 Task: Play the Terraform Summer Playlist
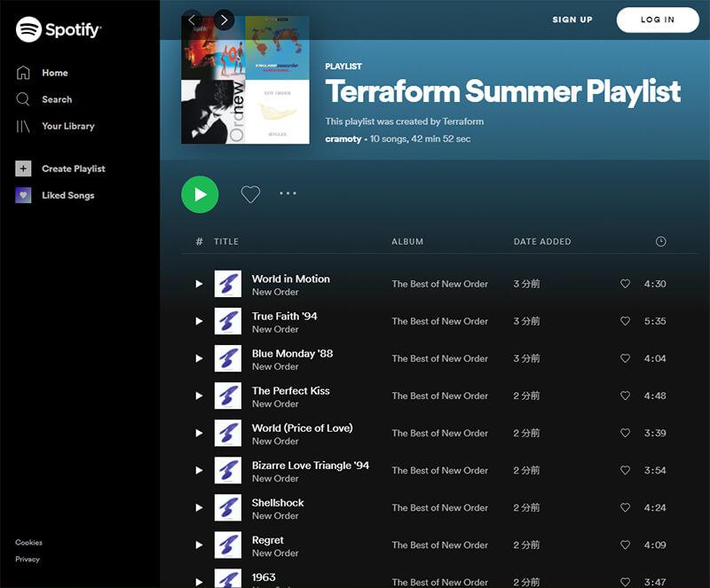pos(201,194)
